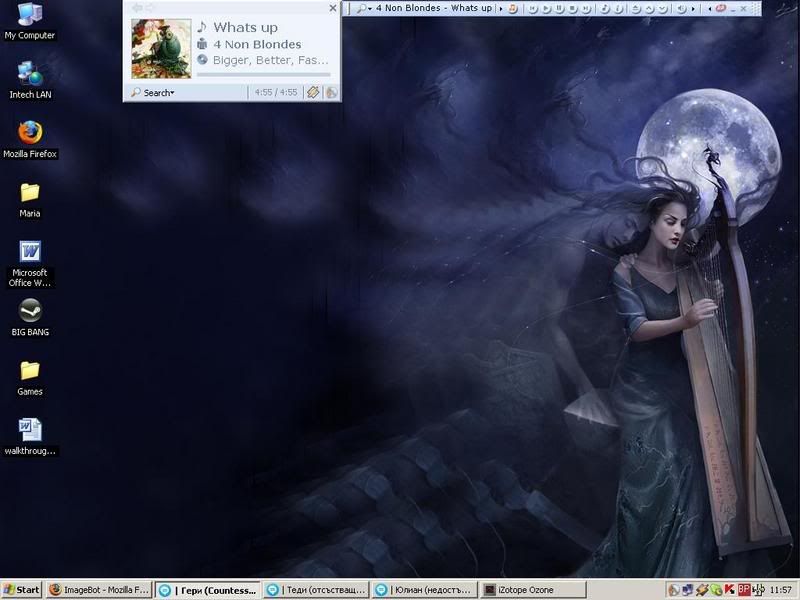Image resolution: width=800 pixels, height=600 pixels.
Task: Click the blue computers tray icon
Action: tap(687, 590)
